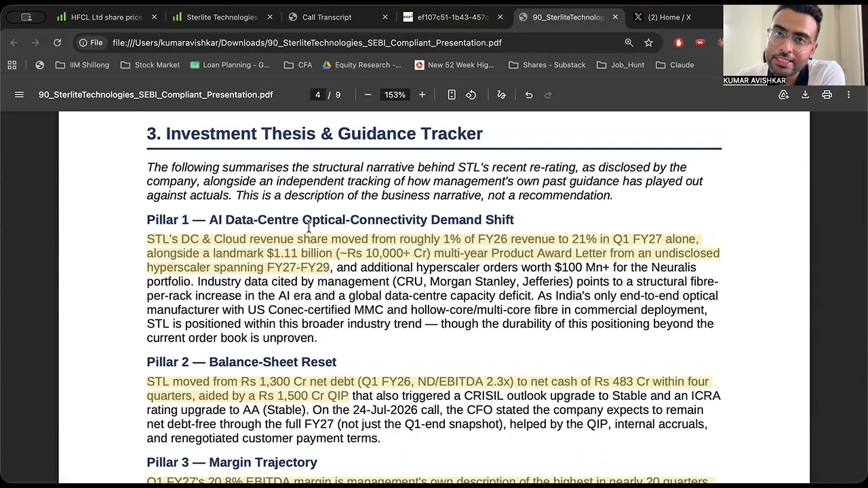
Task: Click the address bar zoom magnifier icon
Action: coord(629,43)
